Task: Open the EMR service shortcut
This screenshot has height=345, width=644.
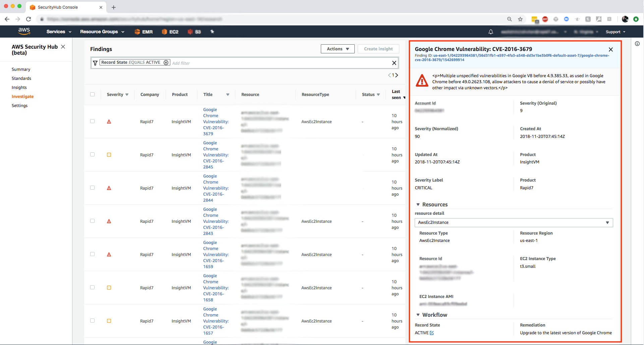Action: click(x=143, y=32)
